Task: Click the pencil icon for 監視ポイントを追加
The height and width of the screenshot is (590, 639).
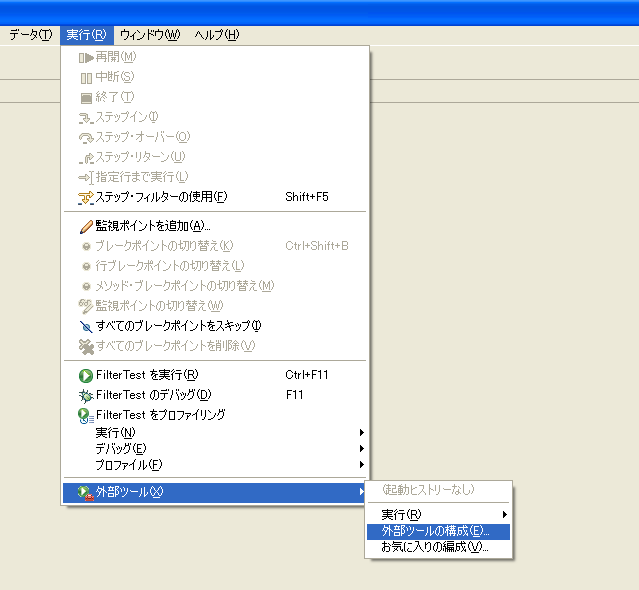Action: point(85,226)
